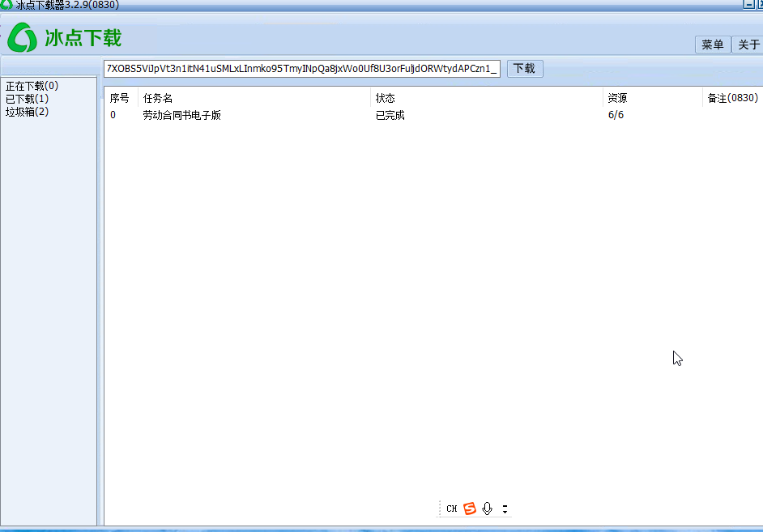Click the URL input field
763x532 pixels.
(x=301, y=69)
